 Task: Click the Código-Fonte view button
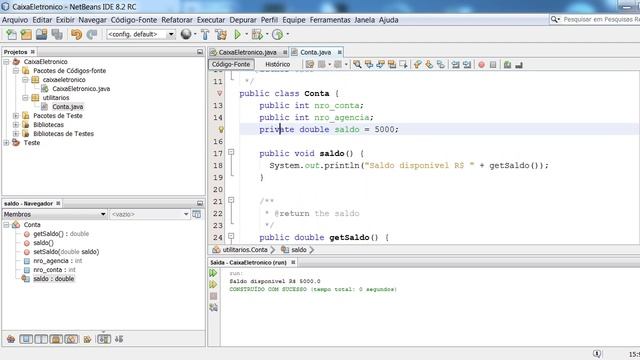pyautogui.click(x=231, y=64)
